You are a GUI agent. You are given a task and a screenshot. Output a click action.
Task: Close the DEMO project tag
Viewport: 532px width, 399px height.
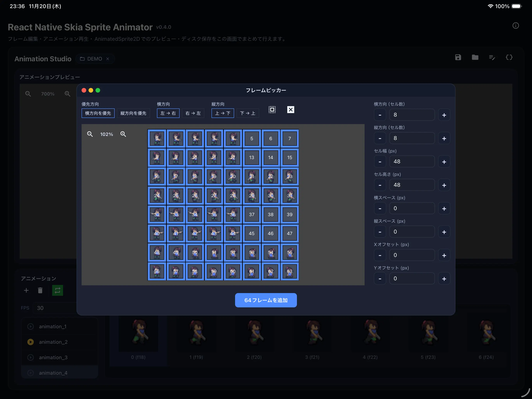point(108,59)
